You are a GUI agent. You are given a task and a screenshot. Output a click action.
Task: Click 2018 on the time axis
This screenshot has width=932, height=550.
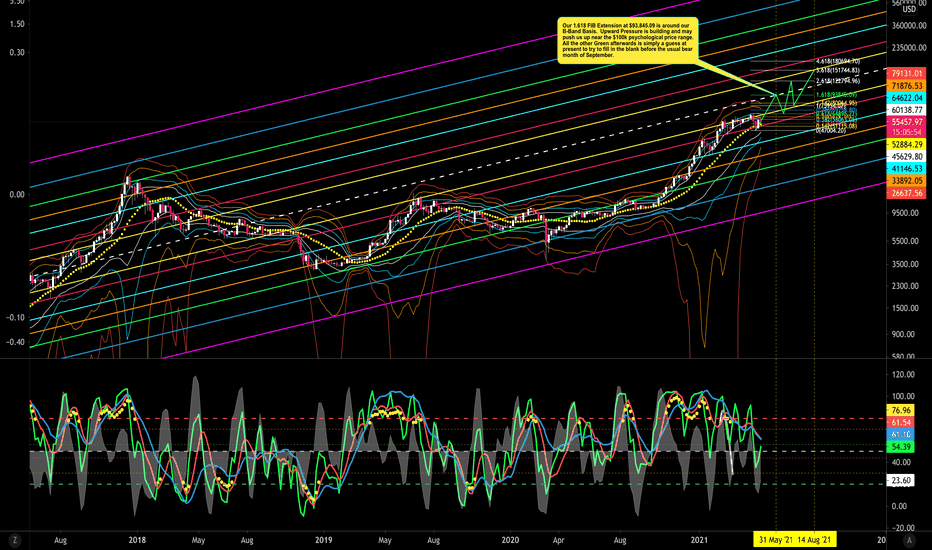click(137, 540)
